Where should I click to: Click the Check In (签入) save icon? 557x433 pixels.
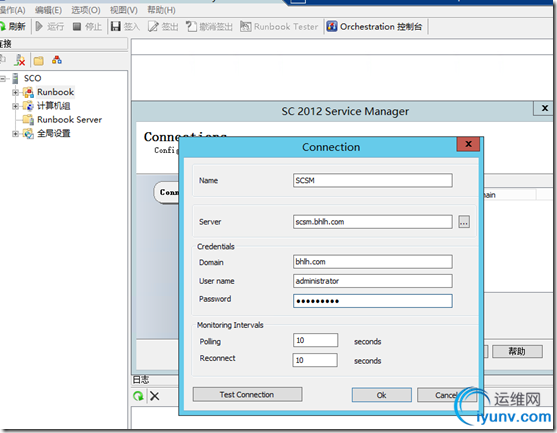click(115, 26)
